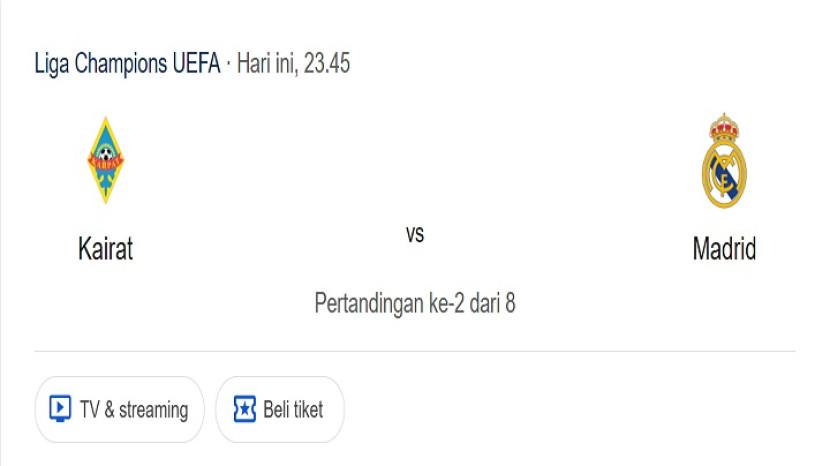This screenshot has height=466, width=830.
Task: Click the soccer ball in Kairat's crest
Action: [105, 155]
